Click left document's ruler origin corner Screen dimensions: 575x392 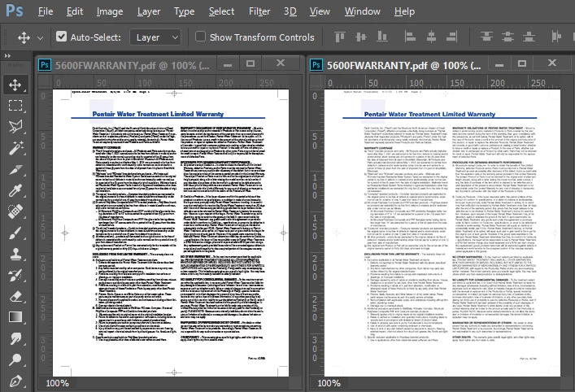coord(46,82)
